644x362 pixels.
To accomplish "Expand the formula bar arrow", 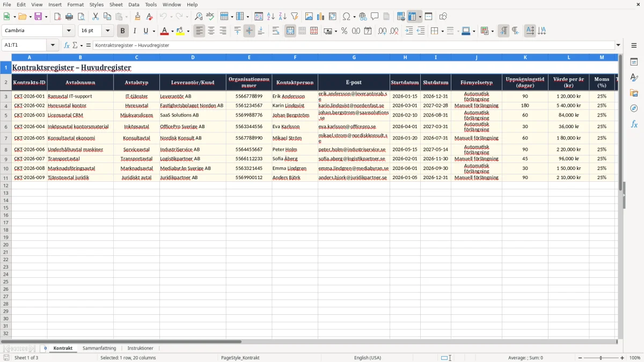I will coord(618,45).
